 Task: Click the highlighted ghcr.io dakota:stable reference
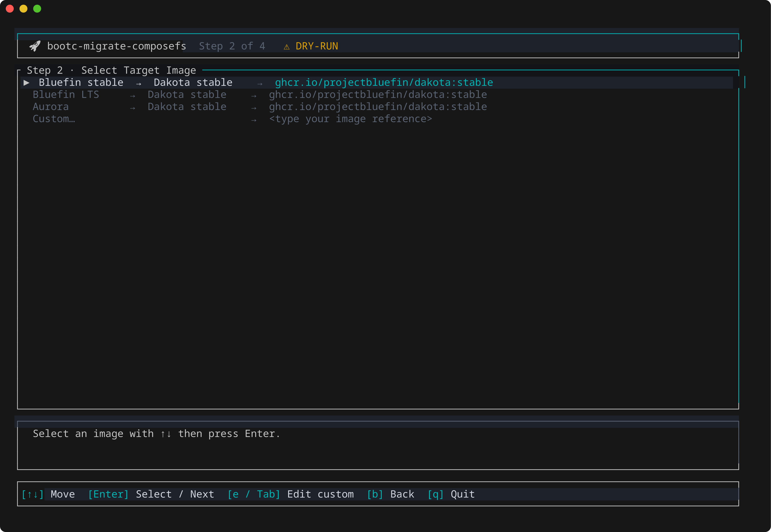[x=384, y=83]
